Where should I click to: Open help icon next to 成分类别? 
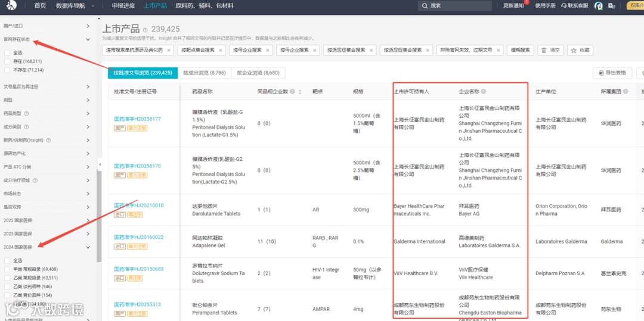point(26,127)
